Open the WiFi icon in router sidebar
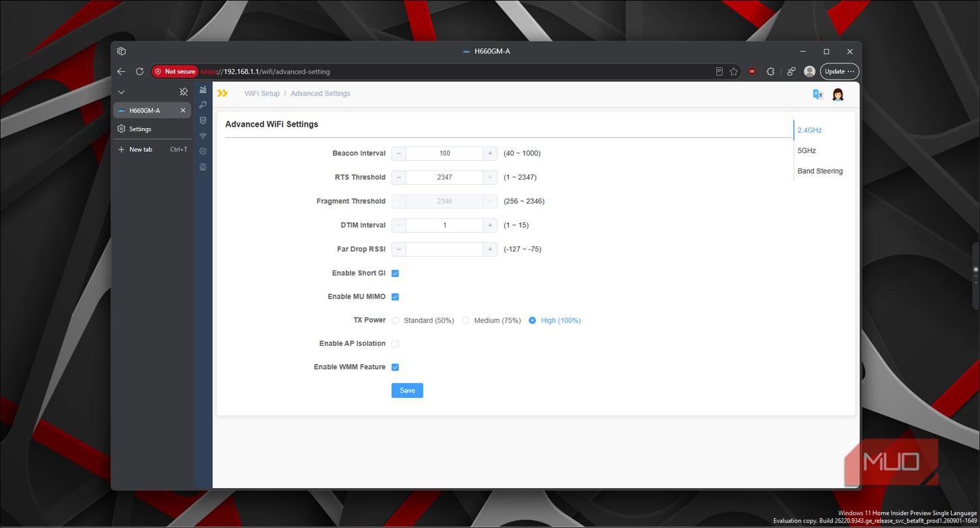Viewport: 980px width, 528px height. click(x=203, y=136)
